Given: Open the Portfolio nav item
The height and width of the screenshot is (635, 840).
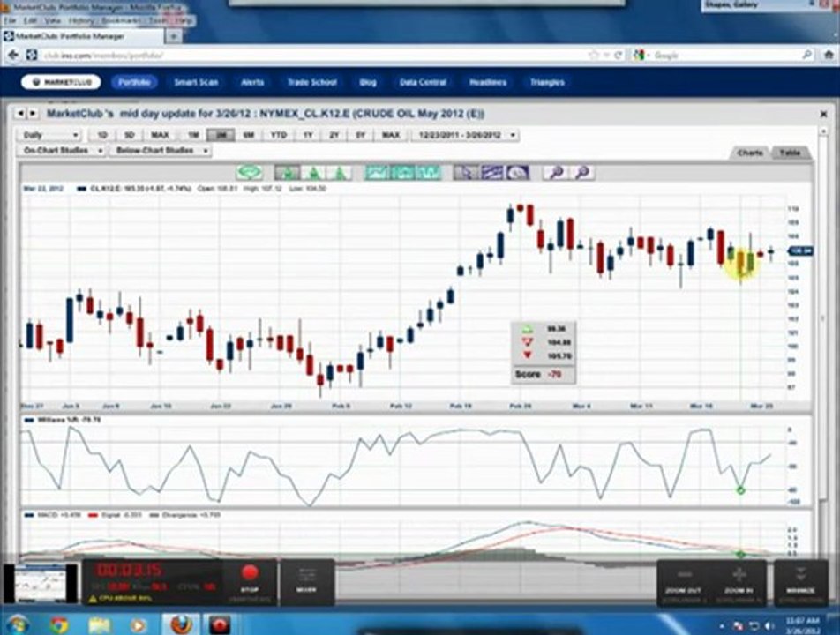Looking at the screenshot, I should (x=134, y=82).
